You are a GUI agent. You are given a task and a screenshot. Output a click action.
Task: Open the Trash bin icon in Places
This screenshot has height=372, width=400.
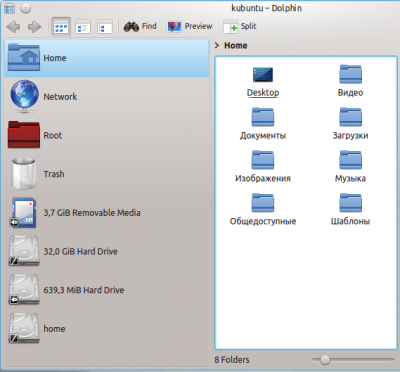point(23,173)
